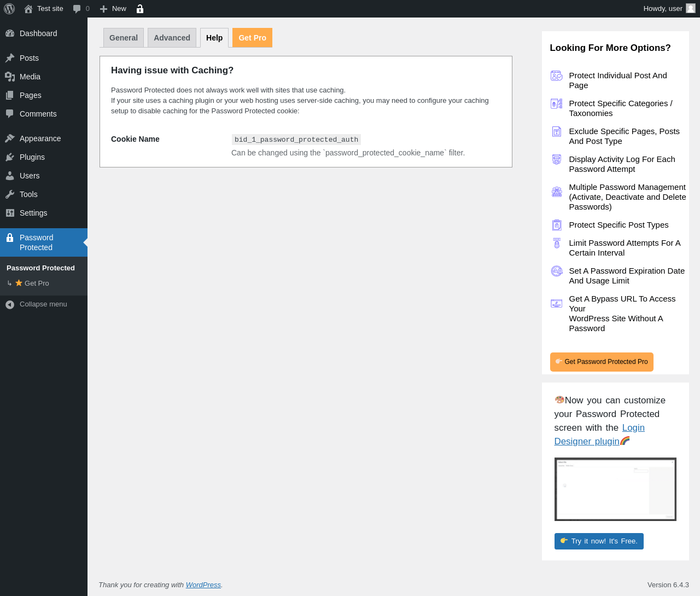Open the Pages menu
This screenshot has height=596, width=700.
pyautogui.click(x=44, y=95)
